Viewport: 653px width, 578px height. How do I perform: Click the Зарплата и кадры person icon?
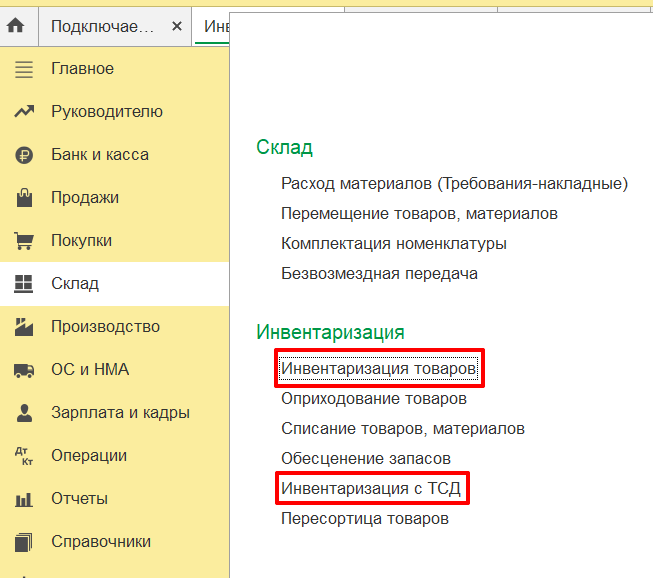tap(24, 413)
